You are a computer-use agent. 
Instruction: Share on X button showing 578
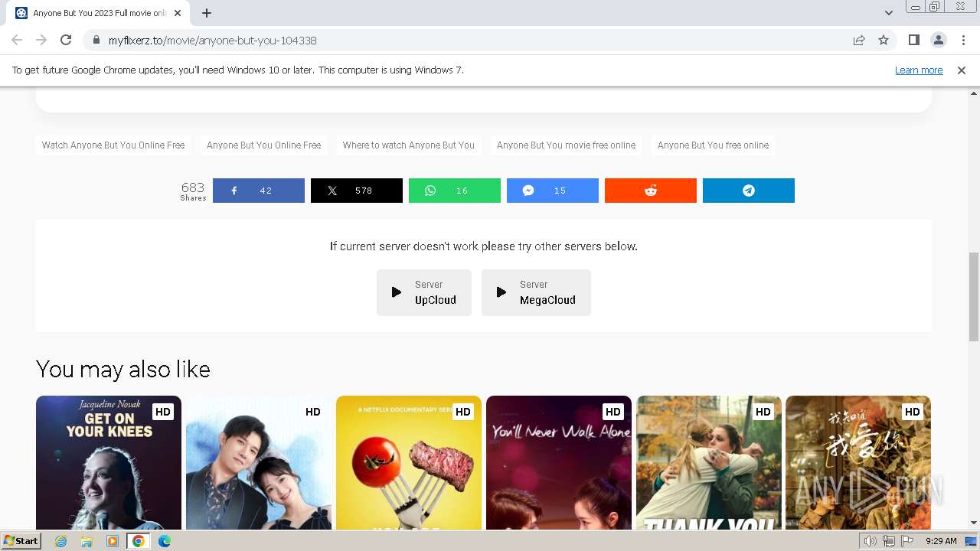click(356, 191)
